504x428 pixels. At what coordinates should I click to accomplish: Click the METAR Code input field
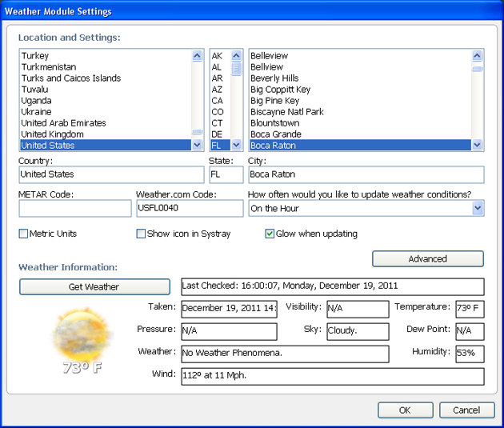click(x=75, y=208)
